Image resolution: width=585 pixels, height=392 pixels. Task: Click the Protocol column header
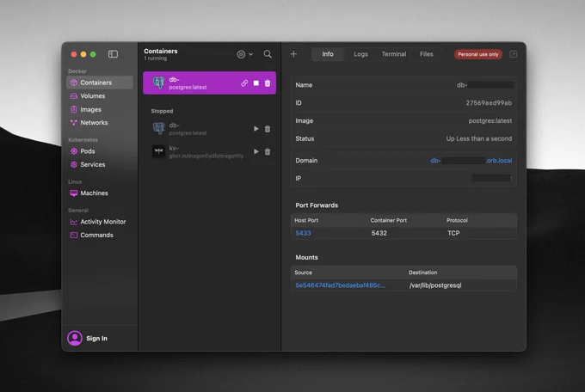(x=457, y=220)
